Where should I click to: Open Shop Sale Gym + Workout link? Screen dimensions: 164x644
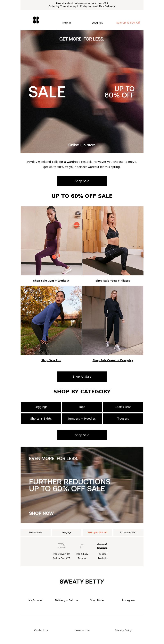51,281
